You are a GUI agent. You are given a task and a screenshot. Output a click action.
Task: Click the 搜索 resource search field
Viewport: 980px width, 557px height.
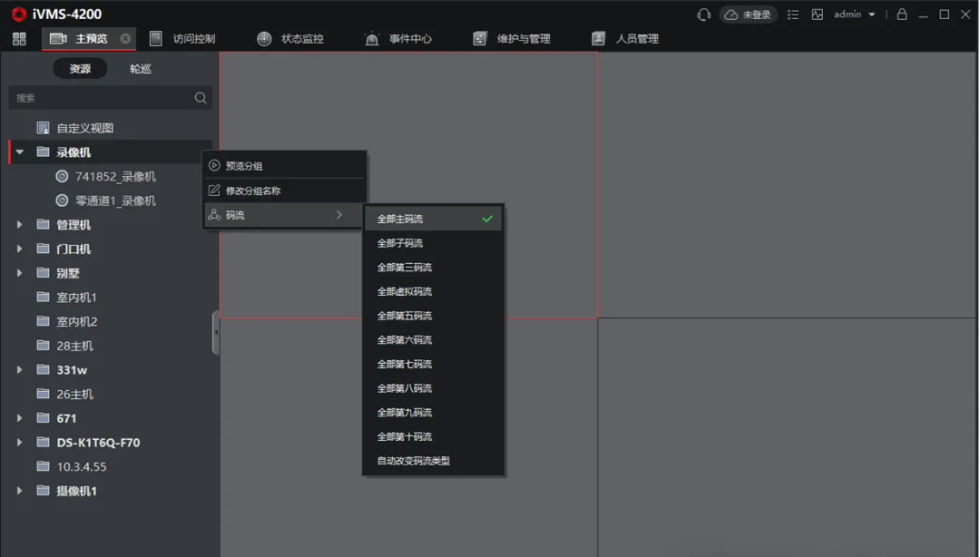(100, 98)
